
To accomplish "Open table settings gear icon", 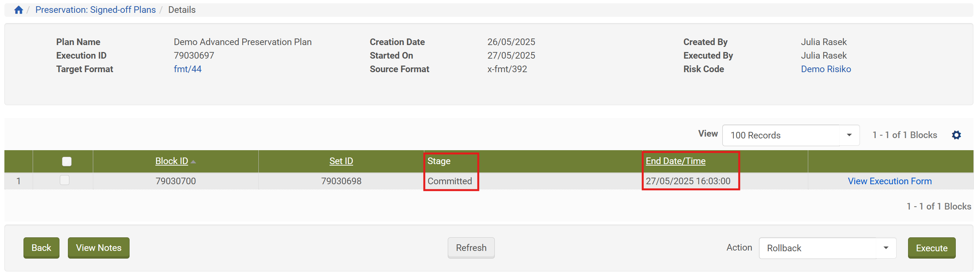I will pos(956,135).
